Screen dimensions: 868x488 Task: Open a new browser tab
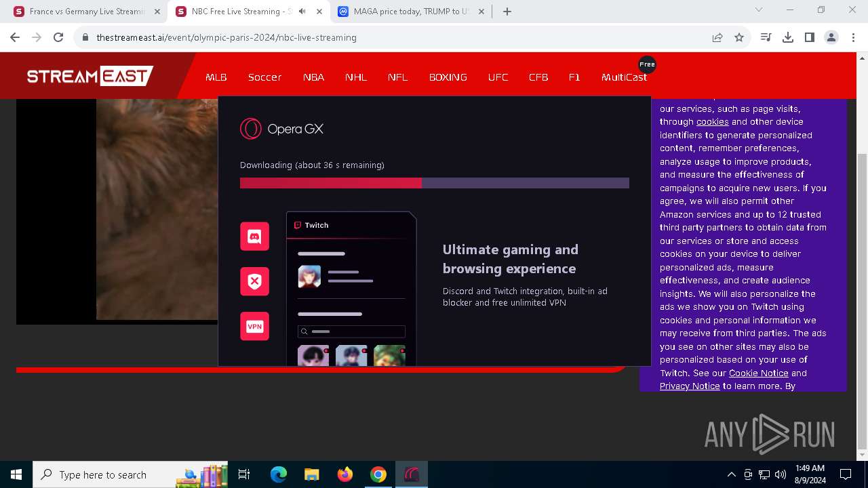pos(507,12)
